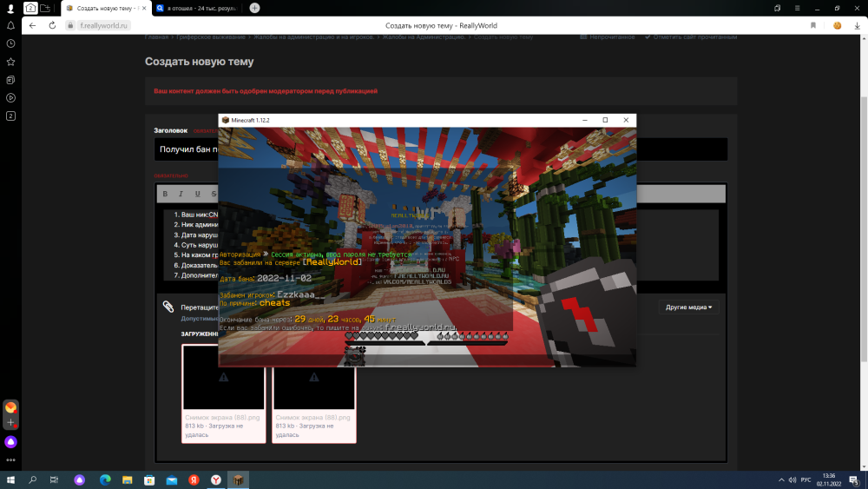868x489 pixels.
Task: Switch to 'Создать новую тему' tab
Action: click(x=105, y=9)
